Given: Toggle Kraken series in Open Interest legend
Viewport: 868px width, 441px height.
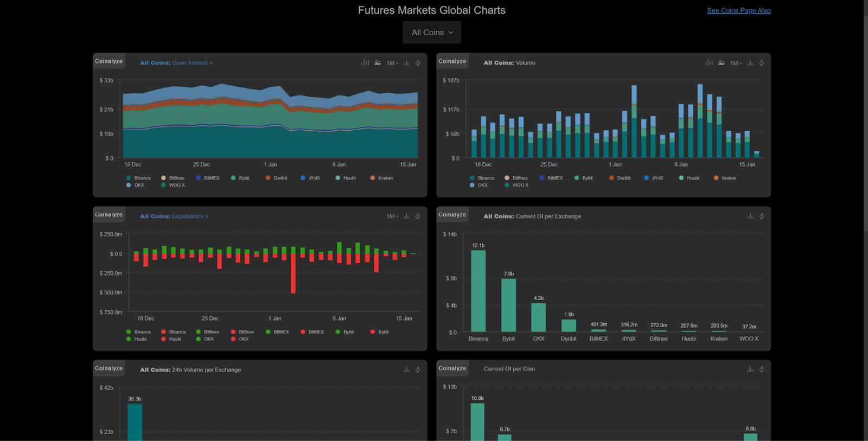Looking at the screenshot, I should 382,178.
